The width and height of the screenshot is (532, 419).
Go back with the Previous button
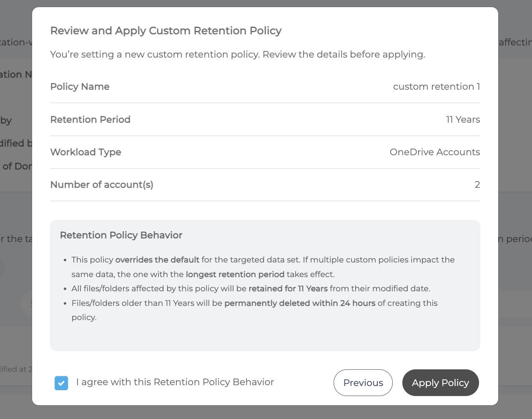click(363, 383)
